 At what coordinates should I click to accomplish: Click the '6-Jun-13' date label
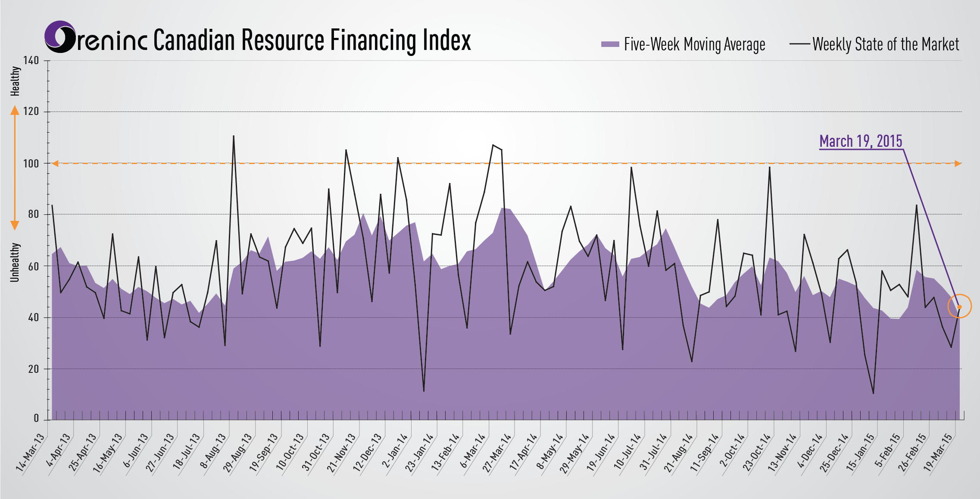click(136, 450)
